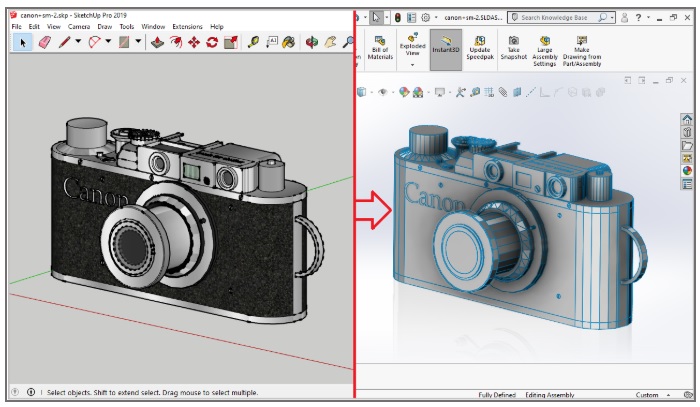Viewport: 700px width, 407px height.
Task: Open SketchUp Tools menu
Action: tap(127, 27)
